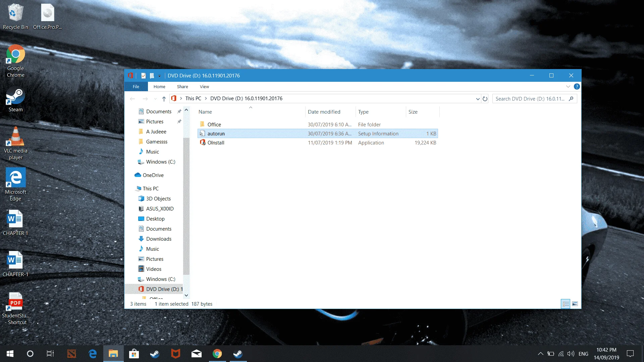Switch to the View ribbon tab
The image size is (644, 362).
click(x=204, y=86)
